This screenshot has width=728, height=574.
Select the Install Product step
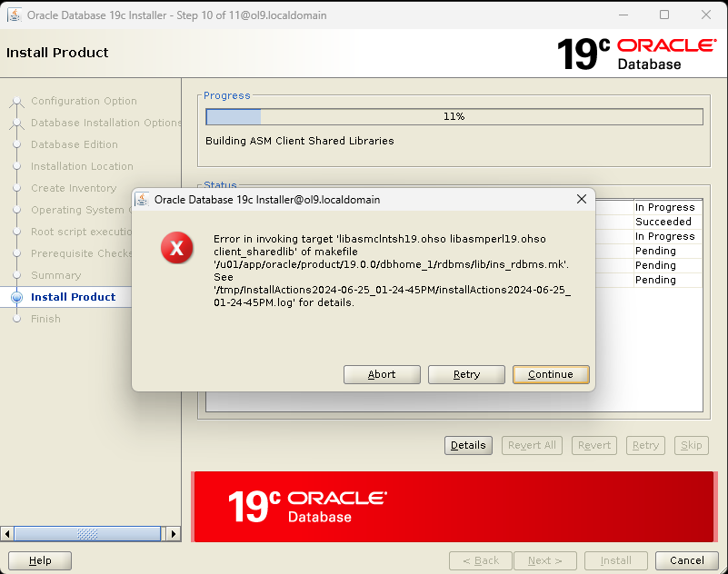pos(74,297)
